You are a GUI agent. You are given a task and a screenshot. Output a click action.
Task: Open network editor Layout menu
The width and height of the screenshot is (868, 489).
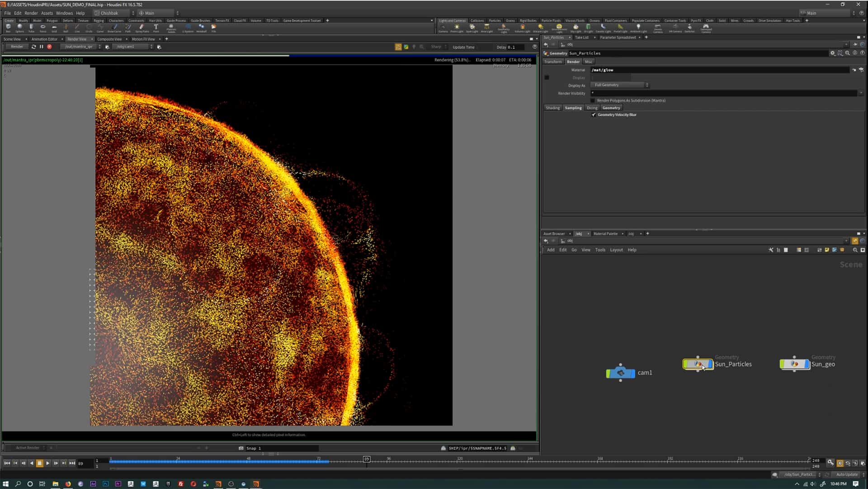(616, 250)
